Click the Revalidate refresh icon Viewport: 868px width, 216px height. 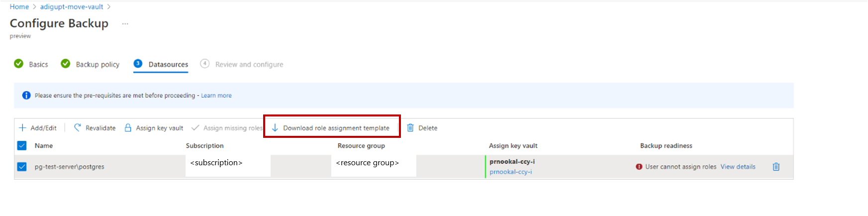77,127
